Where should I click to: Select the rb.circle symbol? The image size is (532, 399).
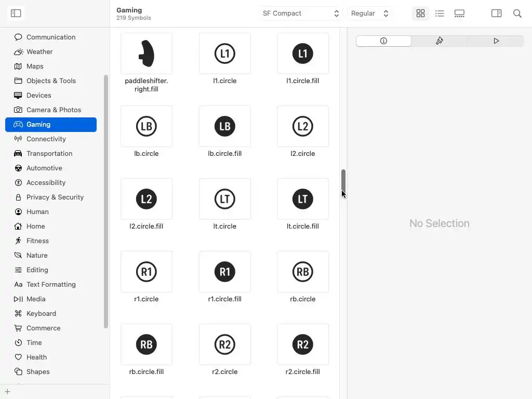[303, 272]
